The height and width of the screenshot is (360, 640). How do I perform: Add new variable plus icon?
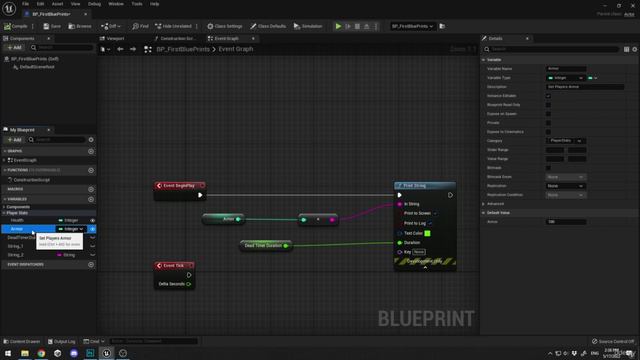click(x=91, y=199)
